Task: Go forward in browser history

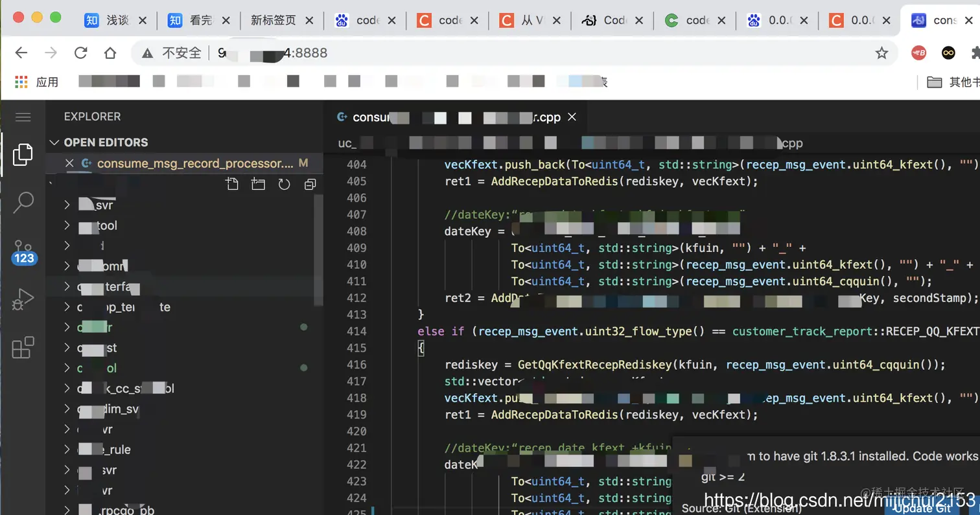Action: (51, 53)
